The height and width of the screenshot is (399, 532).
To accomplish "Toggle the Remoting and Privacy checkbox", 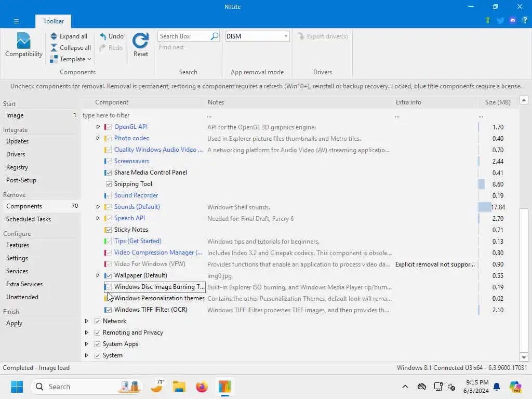I will pyautogui.click(x=97, y=332).
